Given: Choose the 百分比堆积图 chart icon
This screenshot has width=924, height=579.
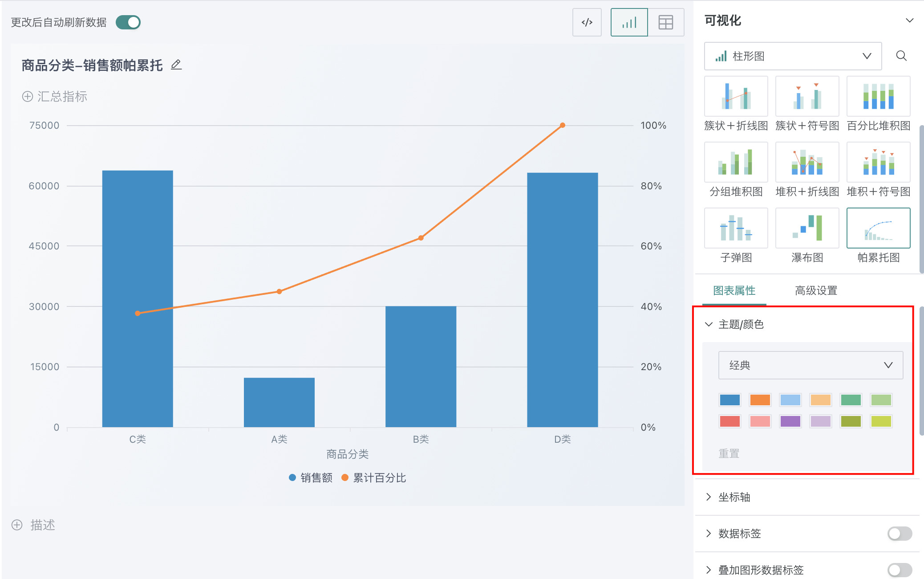Looking at the screenshot, I should coord(878,96).
